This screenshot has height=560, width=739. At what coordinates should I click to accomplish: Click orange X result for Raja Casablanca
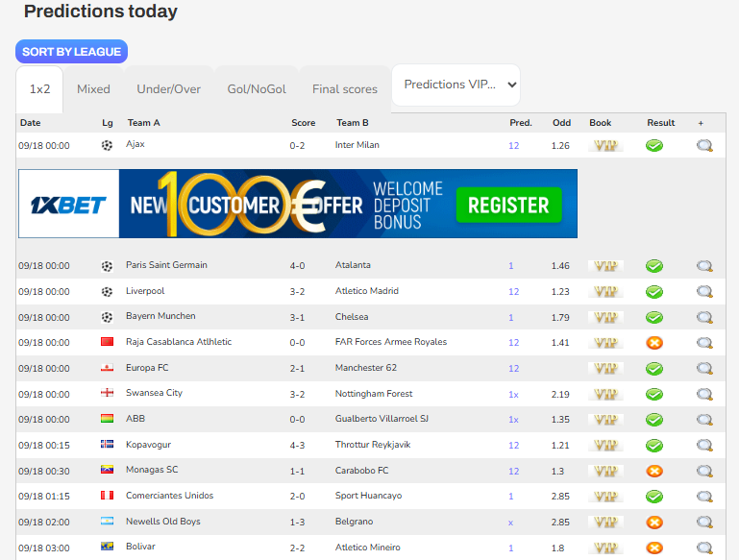[654, 343]
